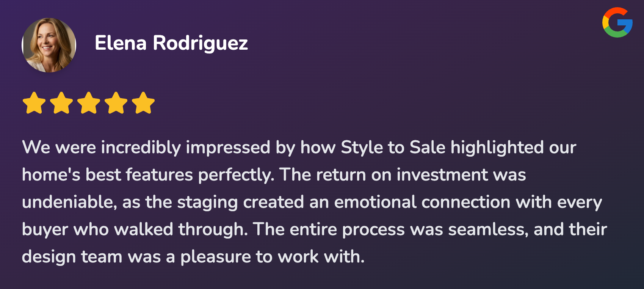Select the fifth (last) rating star
Viewport: 644px width, 289px height.
tap(143, 103)
